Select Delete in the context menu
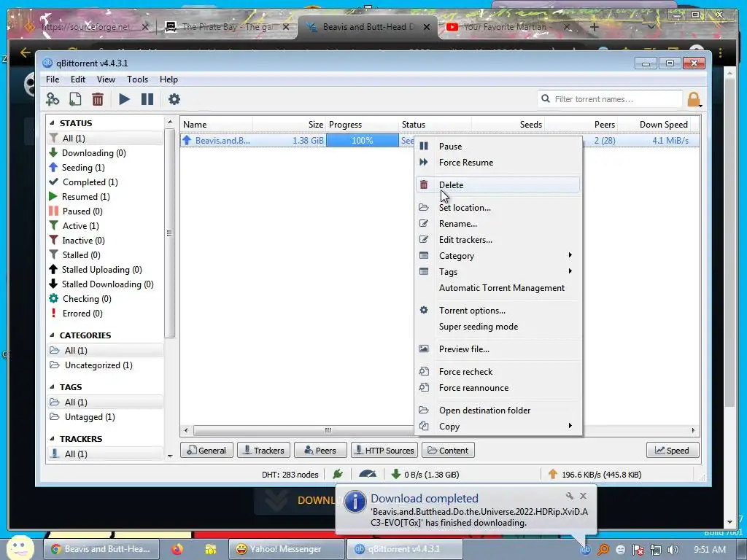The image size is (747, 560). pyautogui.click(x=498, y=184)
